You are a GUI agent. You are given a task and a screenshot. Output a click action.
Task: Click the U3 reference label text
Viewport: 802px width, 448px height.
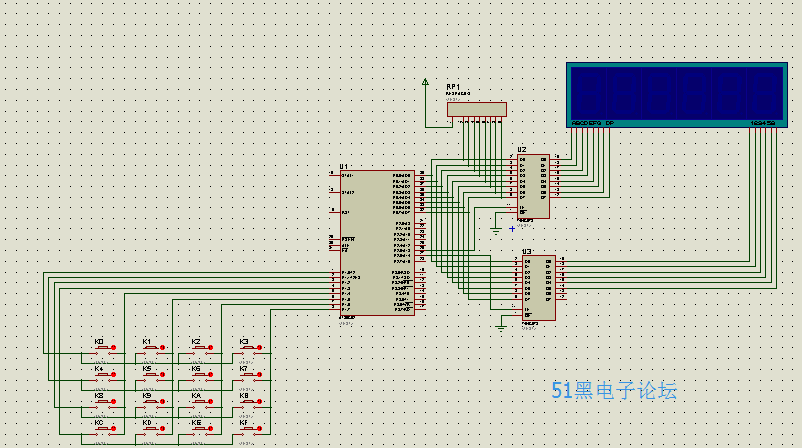click(526, 252)
